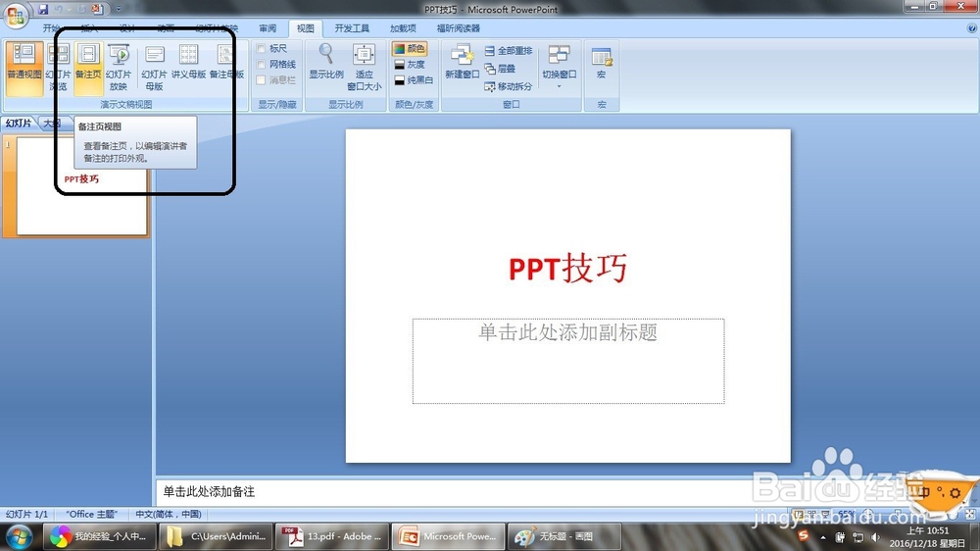This screenshot has width=980, height=551.
Task: Show hidden system tray icons arrow
Action: [823, 537]
